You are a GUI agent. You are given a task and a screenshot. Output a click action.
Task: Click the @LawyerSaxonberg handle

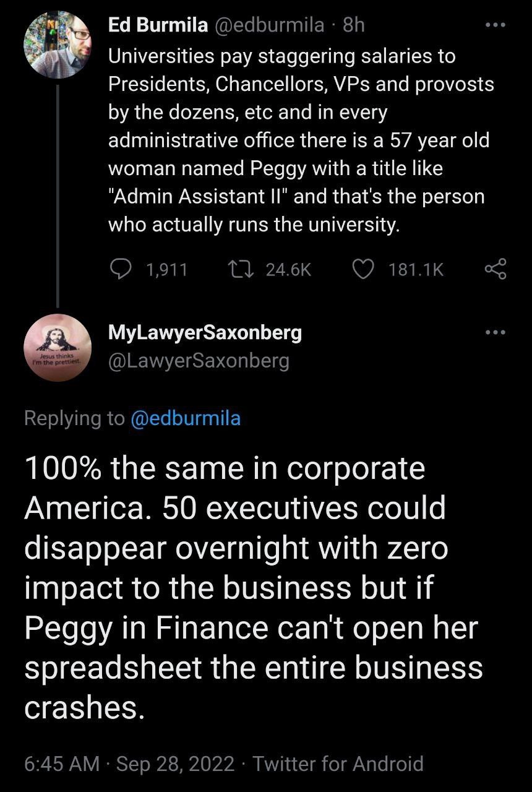(x=199, y=361)
